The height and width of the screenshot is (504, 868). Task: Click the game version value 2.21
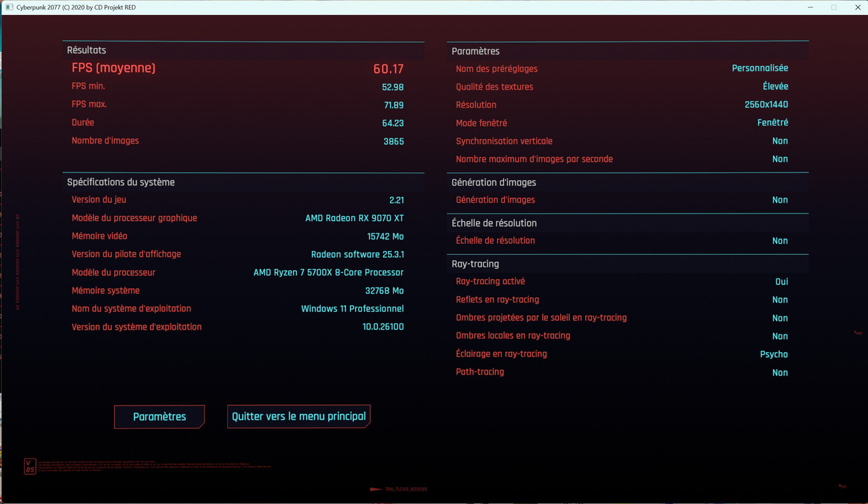point(397,200)
